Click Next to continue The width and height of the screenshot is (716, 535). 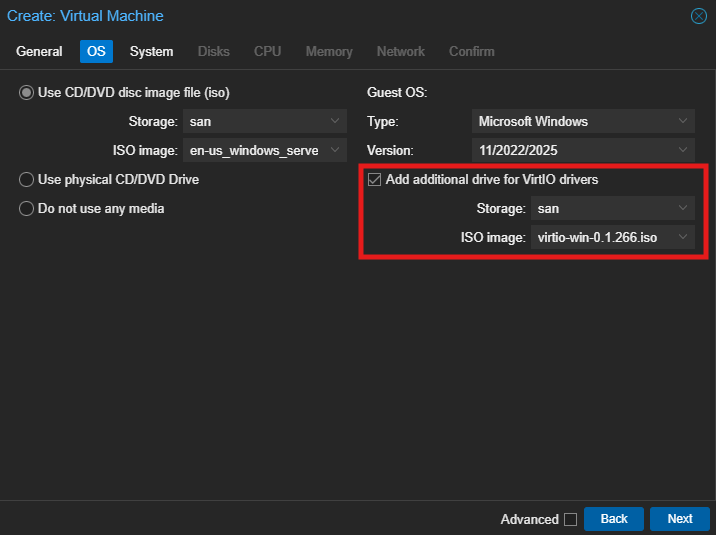(x=680, y=519)
